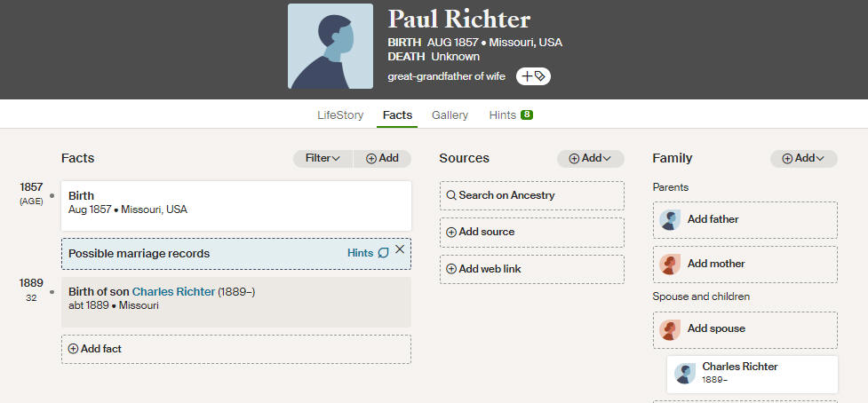The image size is (868, 403).
Task: Click Paul Richter's profile silhouette picture
Action: (330, 46)
